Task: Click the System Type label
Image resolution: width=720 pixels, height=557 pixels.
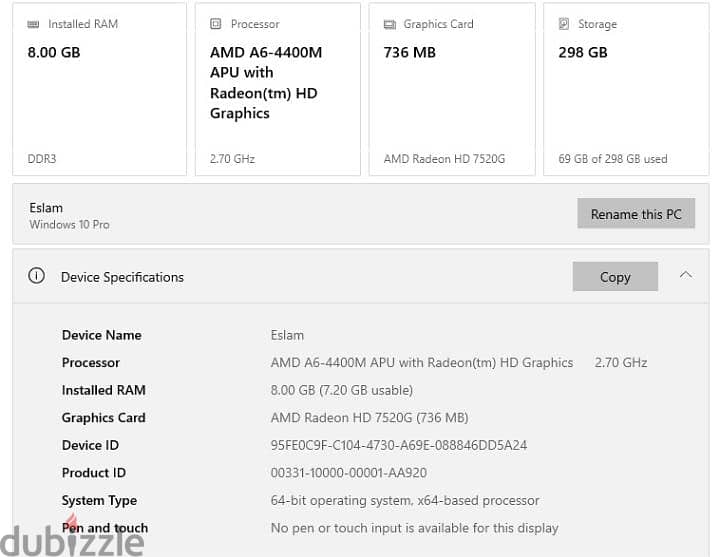Action: coord(99,501)
